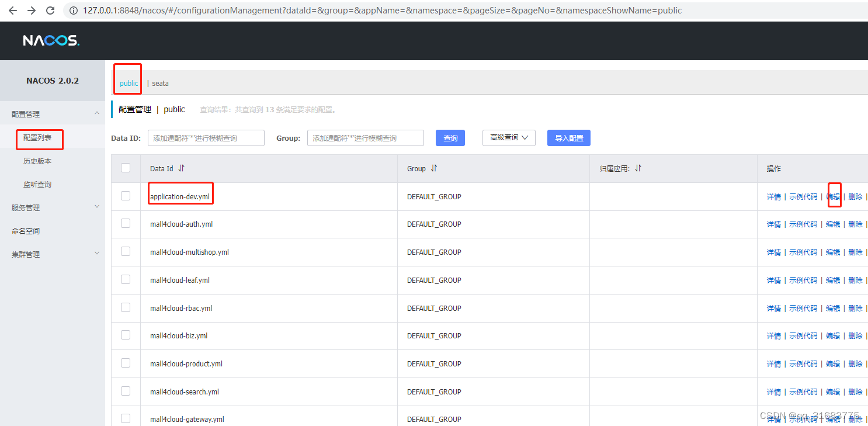
Task: Click the NACOS logo in the header
Action: 51,40
